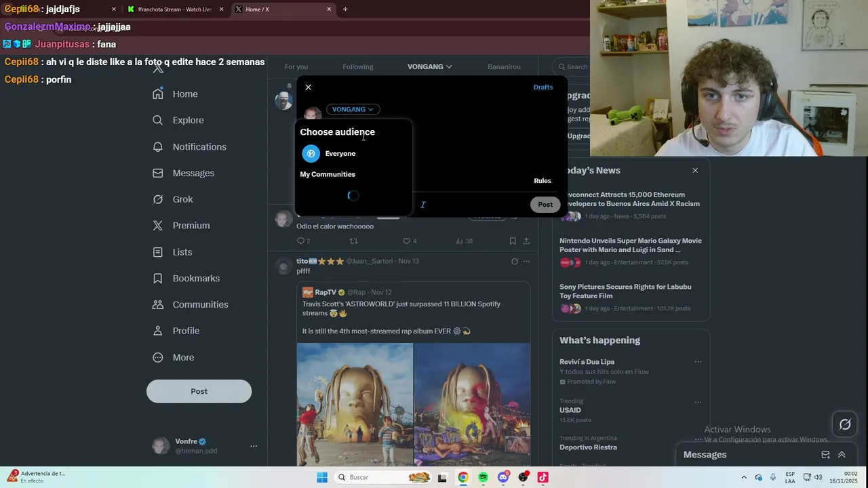This screenshot has height=488, width=868.
Task: Open the Windows Start menu
Action: [x=322, y=477]
